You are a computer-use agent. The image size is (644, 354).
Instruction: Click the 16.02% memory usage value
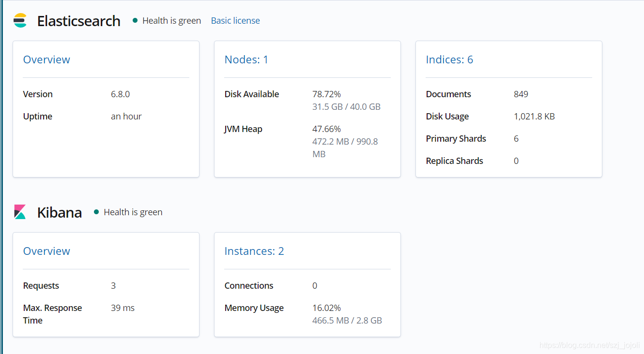pos(327,308)
